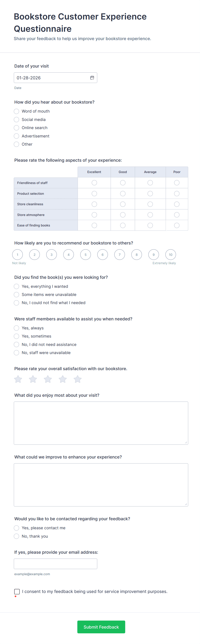Choose 'Social media' radio button
200x644 pixels.
(x=17, y=119)
